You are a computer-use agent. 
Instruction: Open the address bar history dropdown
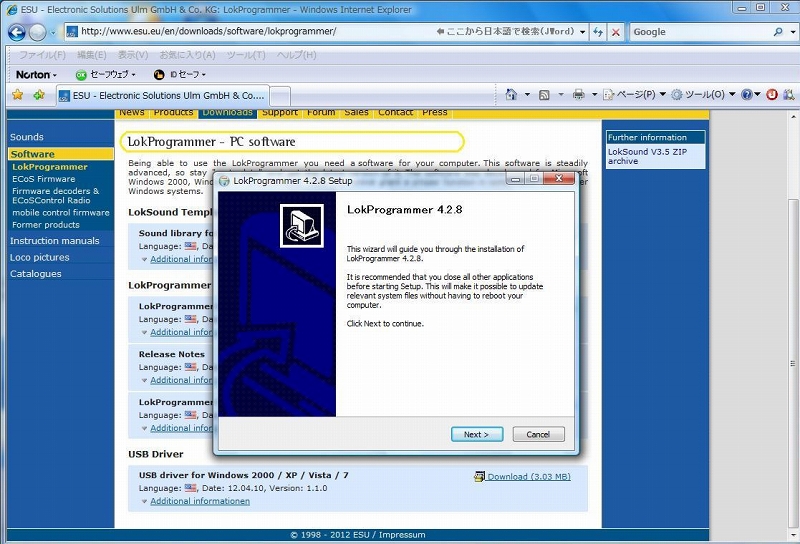[582, 32]
